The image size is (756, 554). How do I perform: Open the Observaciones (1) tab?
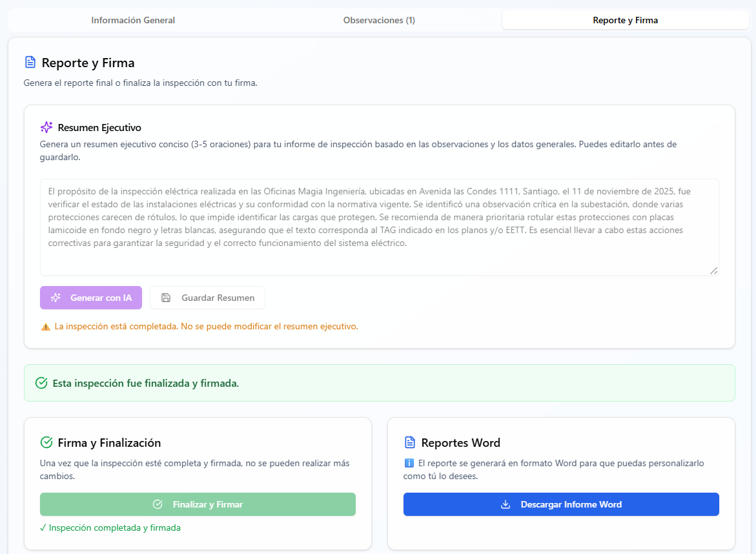point(379,20)
